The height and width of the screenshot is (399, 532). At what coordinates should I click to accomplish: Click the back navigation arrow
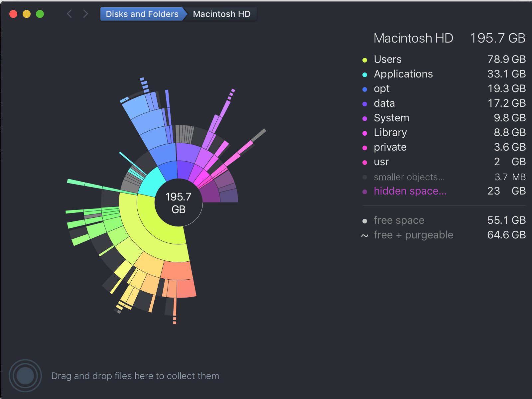click(69, 14)
